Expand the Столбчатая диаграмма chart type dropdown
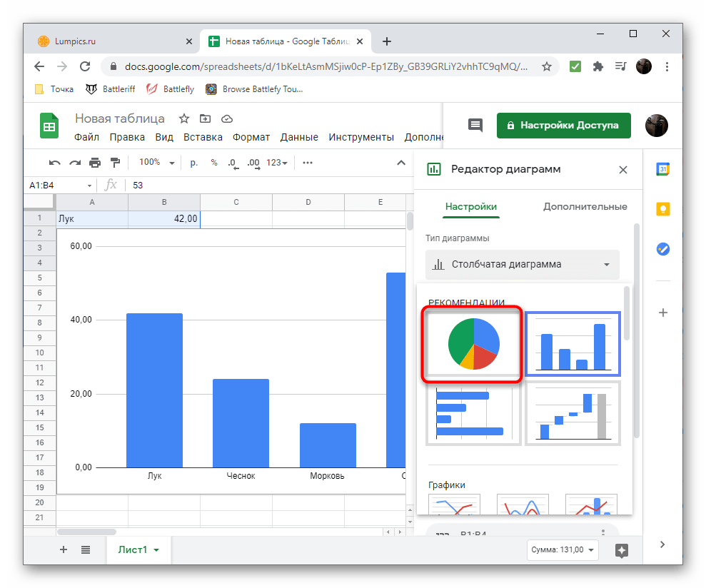 tap(523, 264)
